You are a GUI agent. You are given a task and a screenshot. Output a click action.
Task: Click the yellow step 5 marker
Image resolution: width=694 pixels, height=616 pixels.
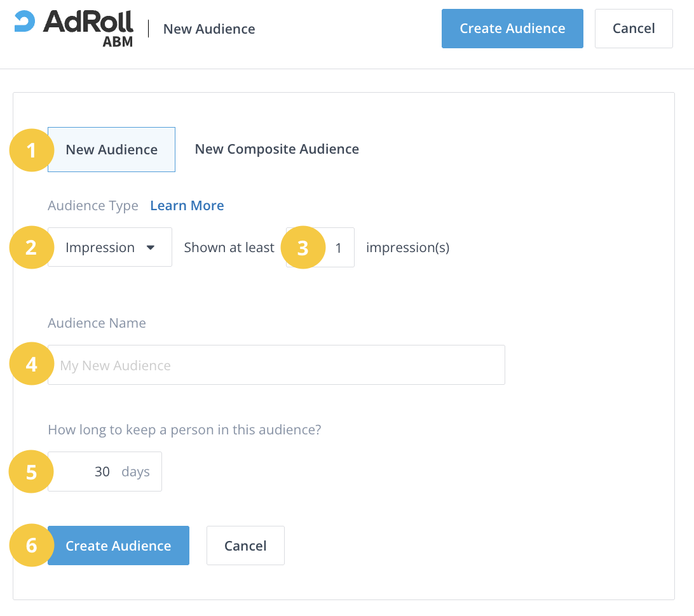31,472
